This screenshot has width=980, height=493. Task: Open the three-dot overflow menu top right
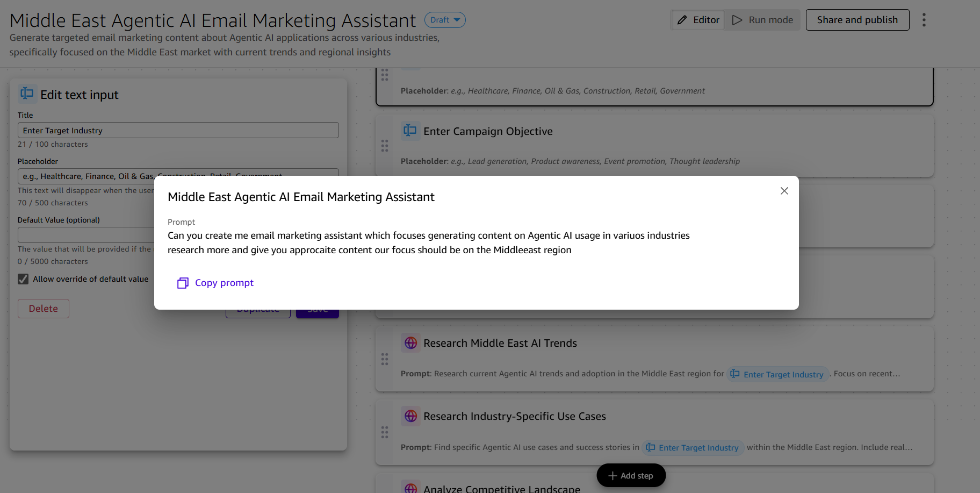tap(924, 19)
